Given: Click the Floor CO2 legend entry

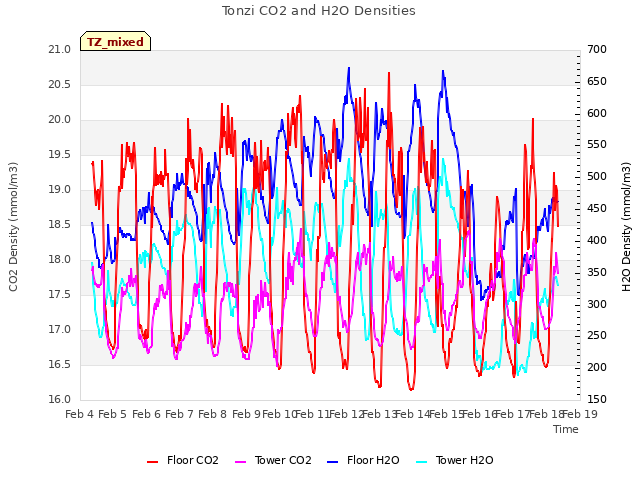Looking at the screenshot, I should (x=182, y=460).
